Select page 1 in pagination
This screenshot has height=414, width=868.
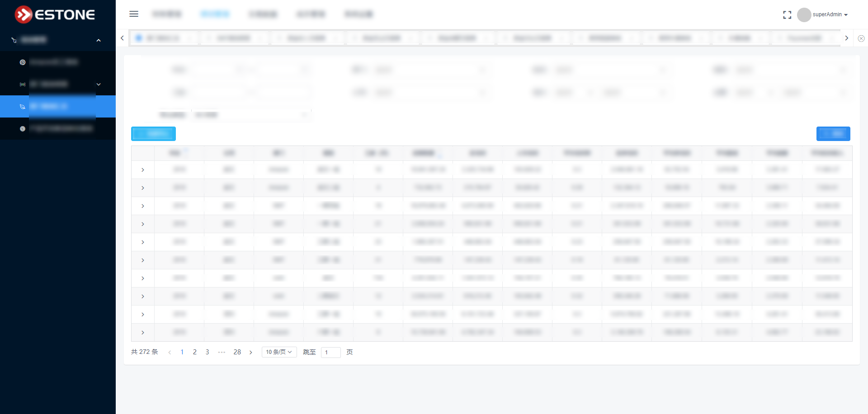click(182, 352)
